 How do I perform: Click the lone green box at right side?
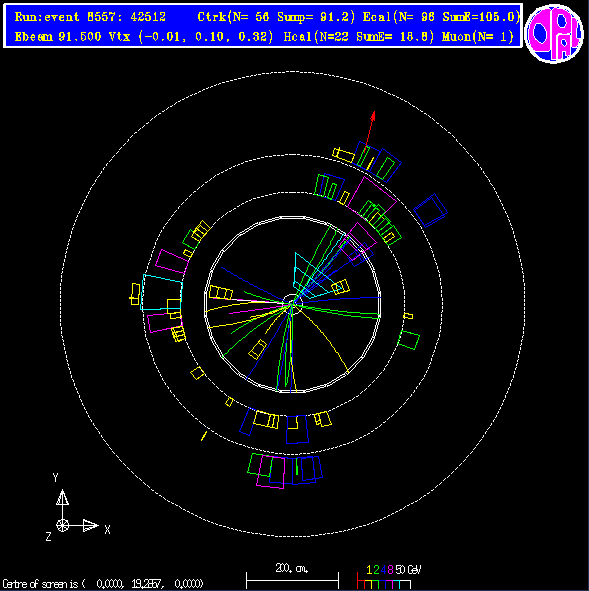click(x=409, y=340)
